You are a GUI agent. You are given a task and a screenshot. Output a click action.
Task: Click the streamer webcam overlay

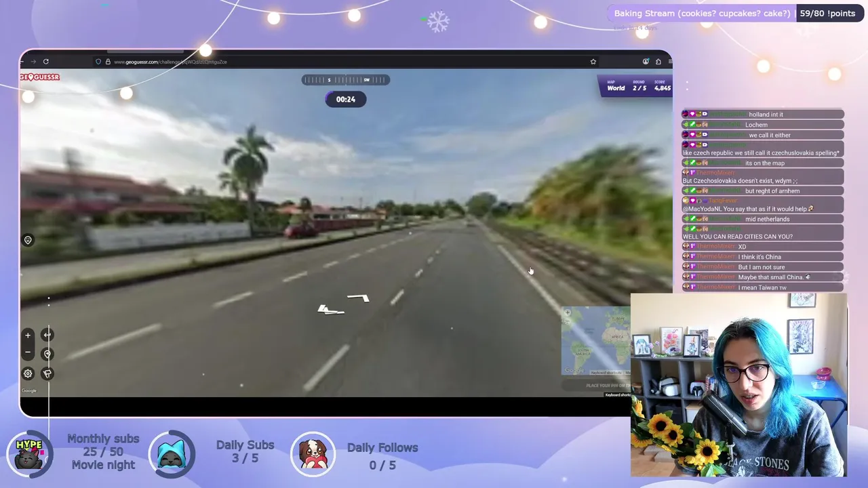point(738,385)
